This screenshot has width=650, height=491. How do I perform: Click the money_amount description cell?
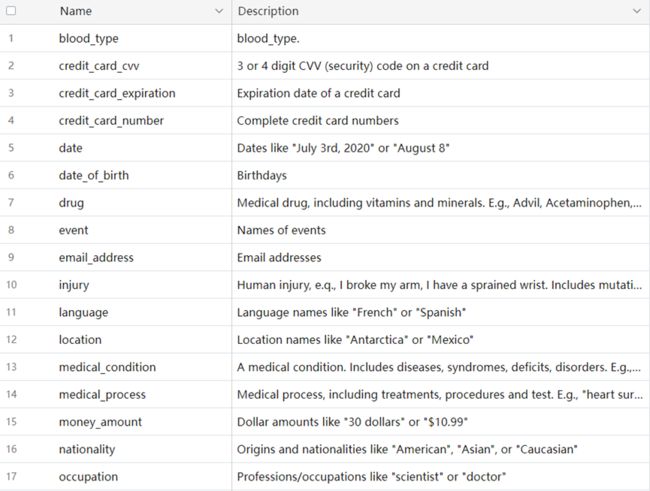click(x=440, y=422)
